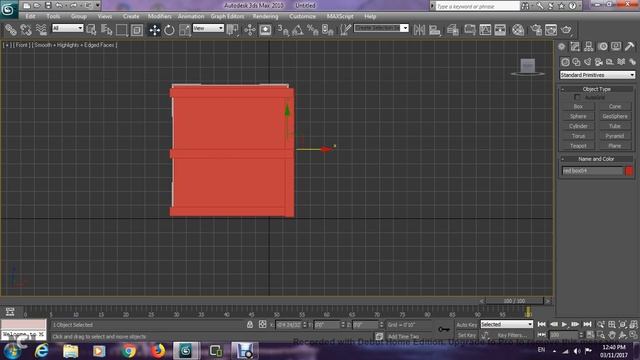Select the Shapes category icon
Screen dimensions: 640x360
coord(576,62)
